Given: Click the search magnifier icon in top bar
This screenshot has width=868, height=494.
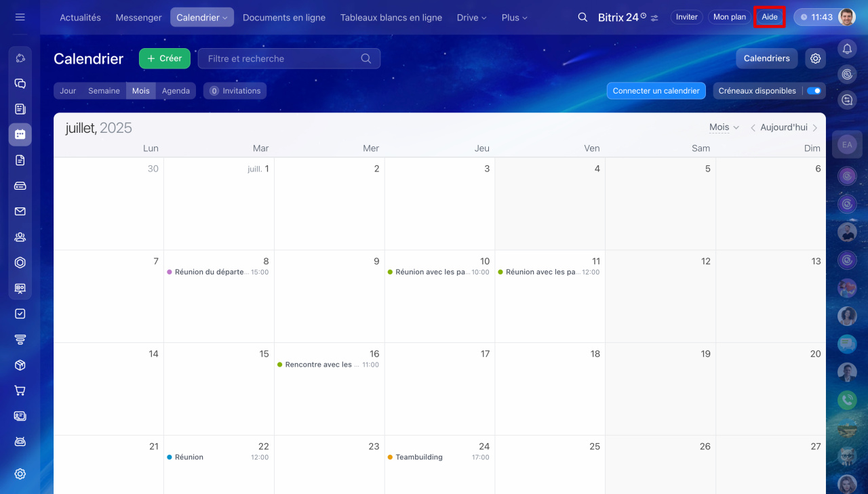Looking at the screenshot, I should click(x=583, y=18).
